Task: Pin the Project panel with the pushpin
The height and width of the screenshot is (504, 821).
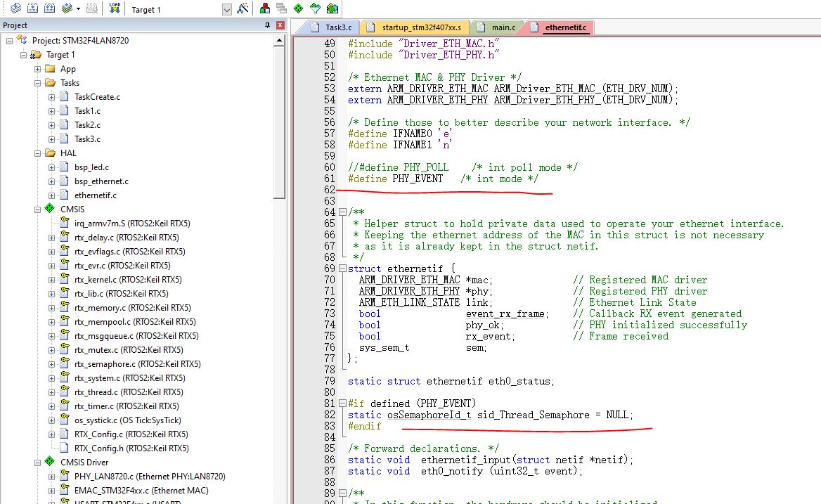Action: pyautogui.click(x=268, y=25)
